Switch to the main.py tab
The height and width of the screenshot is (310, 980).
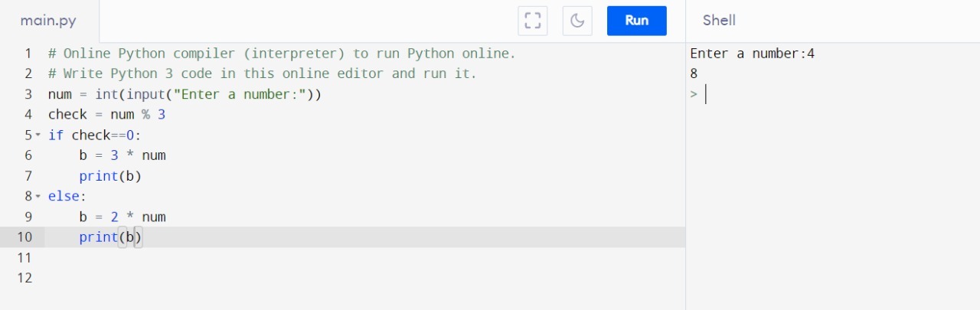[x=48, y=21]
